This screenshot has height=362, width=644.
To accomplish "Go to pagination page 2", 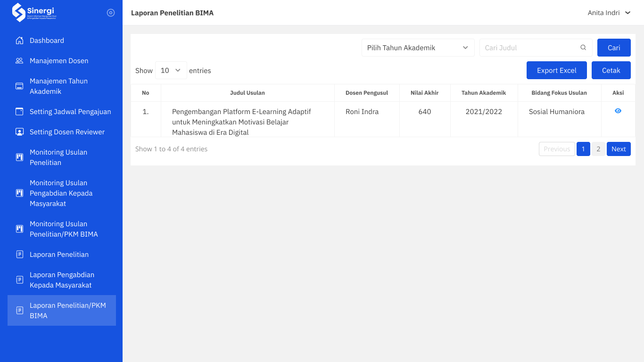I will pos(598,149).
